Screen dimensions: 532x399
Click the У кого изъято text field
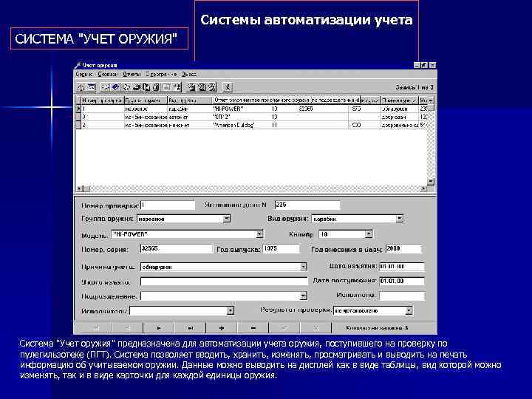pos(224,282)
